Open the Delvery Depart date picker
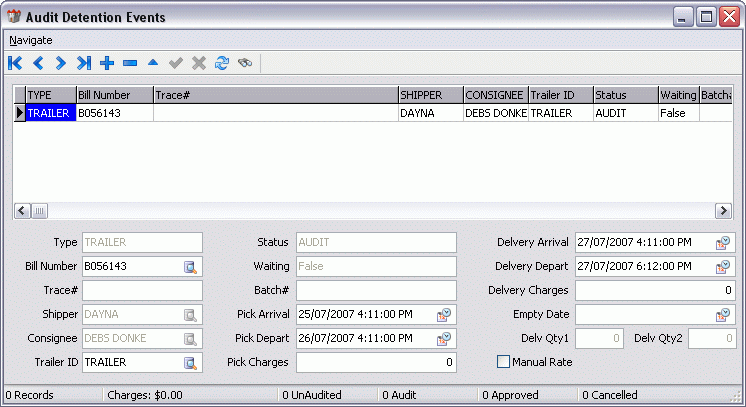Viewport: 746px width, 407px height. pos(723,266)
